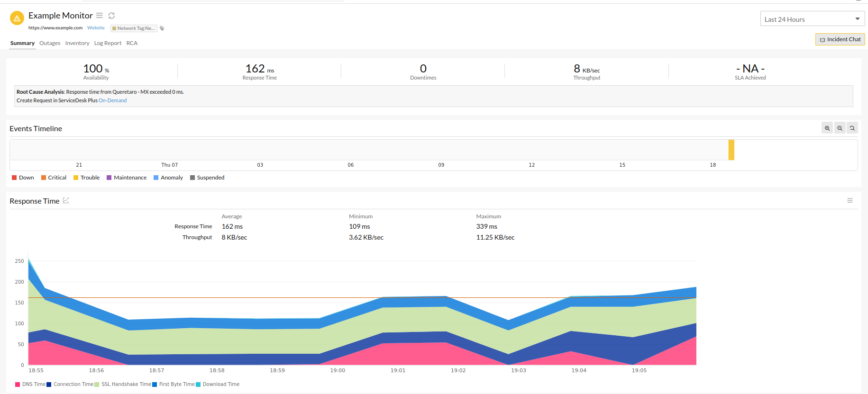
Task: Zoom out on the Events Timeline
Action: (x=840, y=128)
